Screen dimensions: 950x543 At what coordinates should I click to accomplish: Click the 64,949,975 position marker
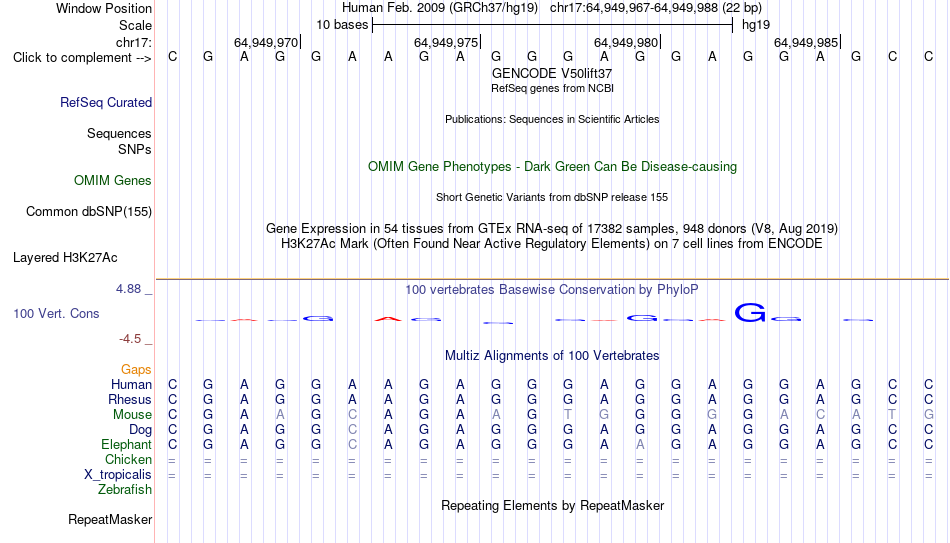coord(447,42)
